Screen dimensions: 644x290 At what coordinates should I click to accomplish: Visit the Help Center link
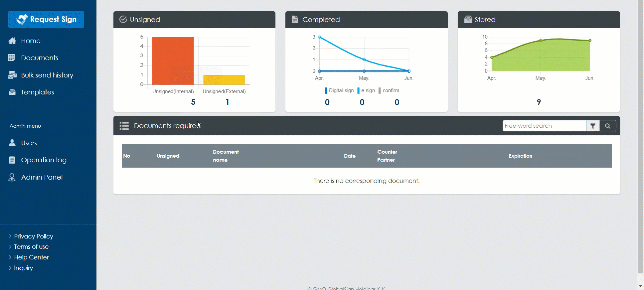tap(32, 257)
